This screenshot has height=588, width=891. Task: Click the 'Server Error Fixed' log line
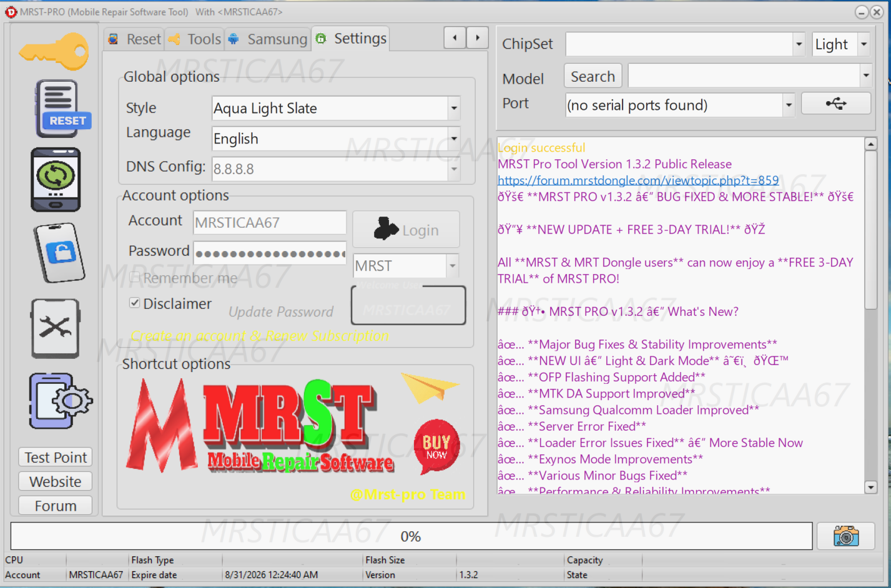tap(572, 426)
